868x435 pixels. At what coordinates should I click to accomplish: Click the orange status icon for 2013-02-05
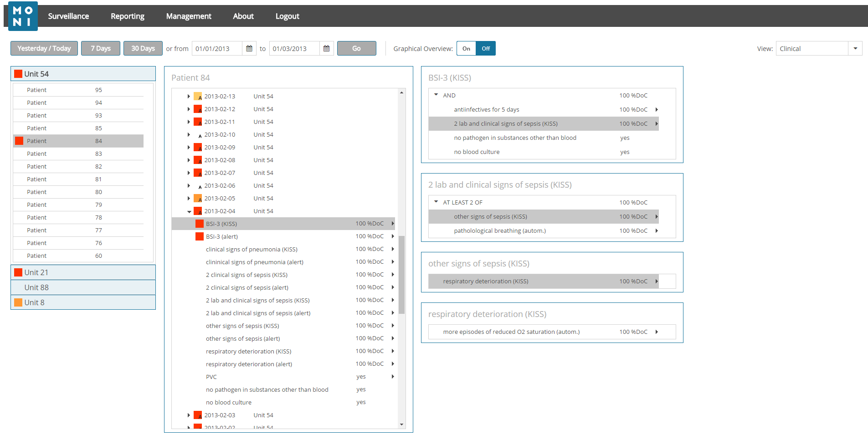pos(198,198)
